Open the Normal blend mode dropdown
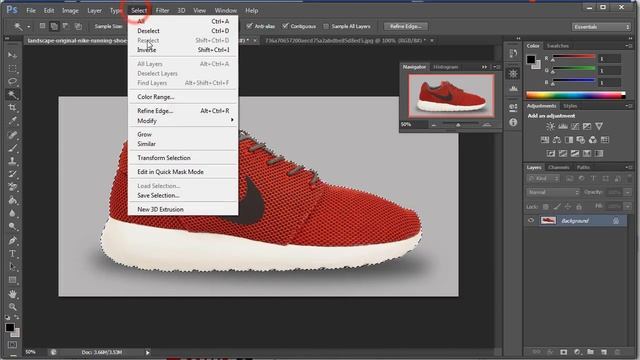 pyautogui.click(x=553, y=192)
